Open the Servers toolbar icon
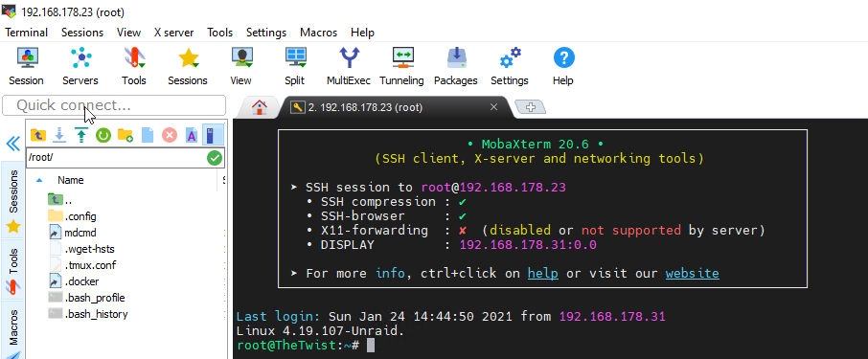Screen dimensions: 868x359 [80, 66]
